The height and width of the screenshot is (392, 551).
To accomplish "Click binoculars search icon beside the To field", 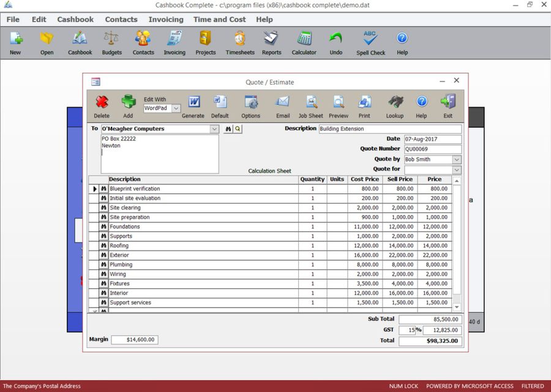I will (228, 129).
